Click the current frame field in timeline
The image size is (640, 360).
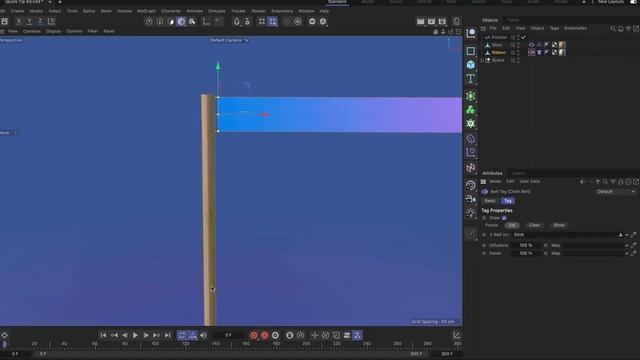click(229, 335)
